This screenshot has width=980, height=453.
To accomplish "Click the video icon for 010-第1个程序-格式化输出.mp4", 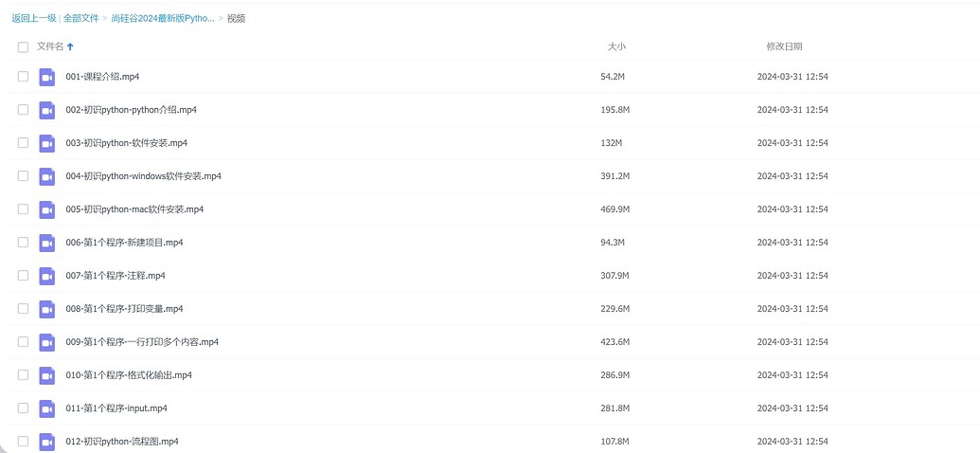I will pyautogui.click(x=47, y=375).
